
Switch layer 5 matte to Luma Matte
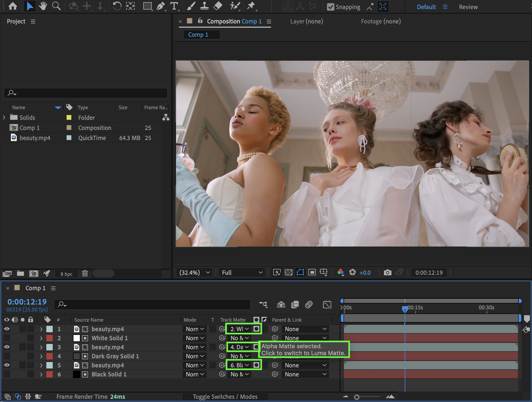pos(256,365)
